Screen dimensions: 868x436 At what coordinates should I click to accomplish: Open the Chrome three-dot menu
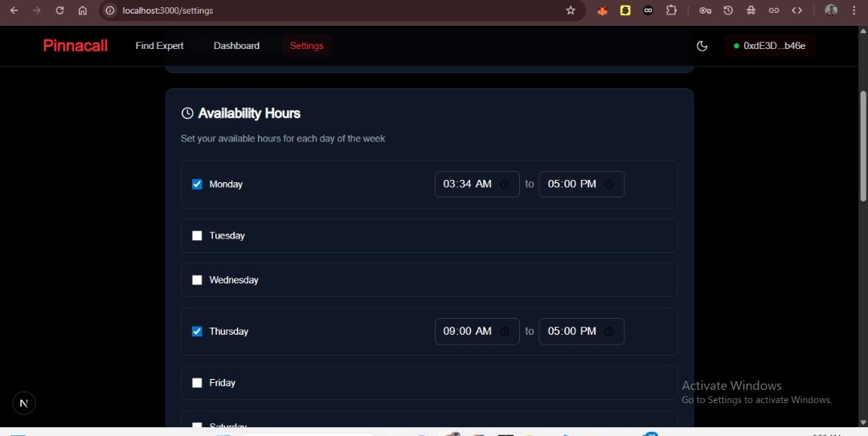click(854, 10)
